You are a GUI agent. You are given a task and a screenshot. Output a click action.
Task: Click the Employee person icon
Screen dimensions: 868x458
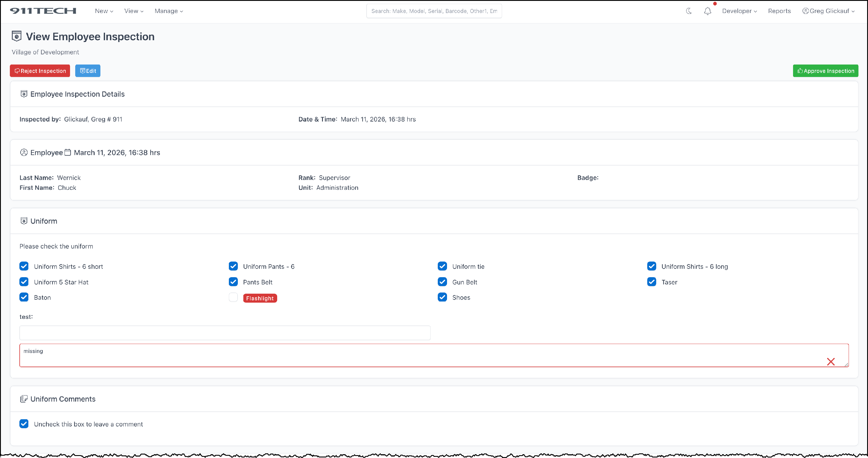tap(24, 152)
